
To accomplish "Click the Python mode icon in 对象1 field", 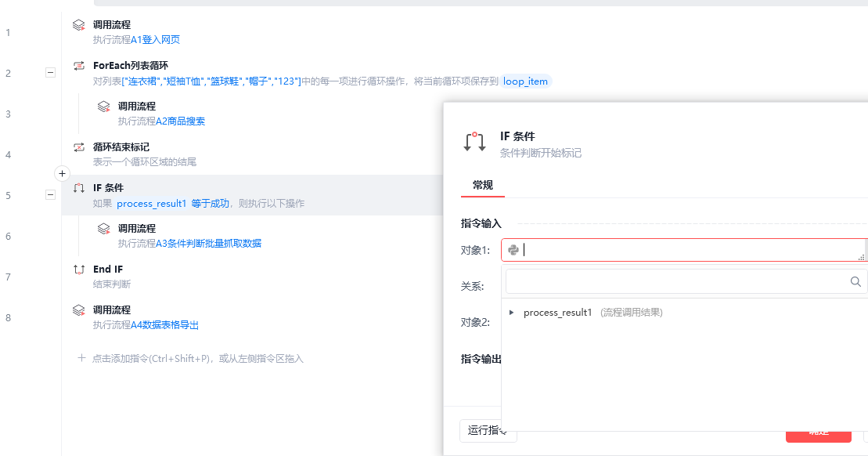I will pyautogui.click(x=513, y=250).
